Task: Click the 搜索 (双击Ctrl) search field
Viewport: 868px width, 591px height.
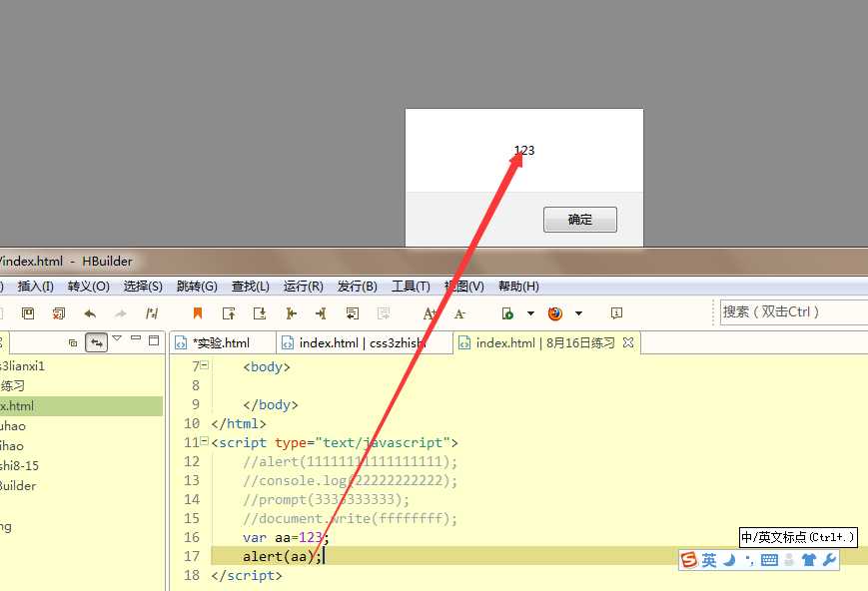Action: (x=794, y=312)
